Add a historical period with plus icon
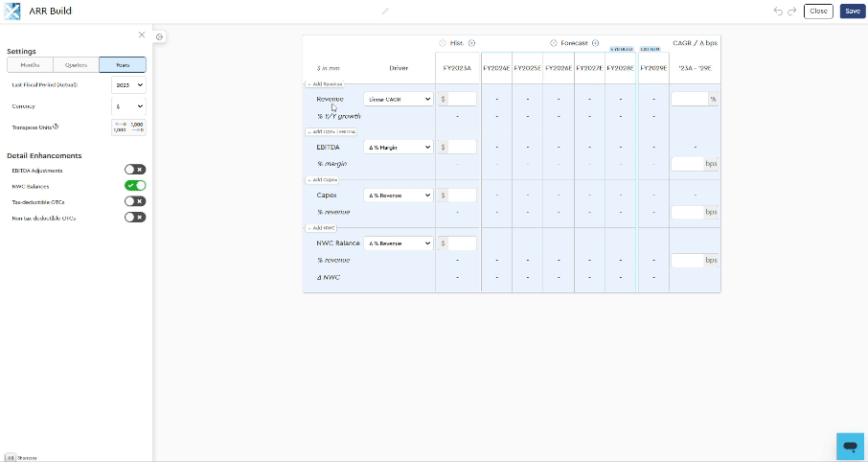Image resolution: width=868 pixels, height=462 pixels. [x=472, y=43]
